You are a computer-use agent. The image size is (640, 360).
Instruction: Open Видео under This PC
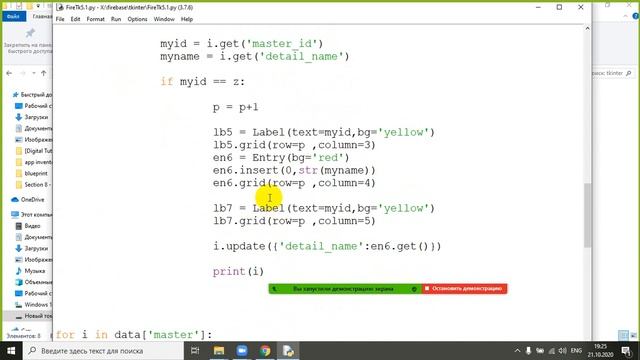(28, 226)
